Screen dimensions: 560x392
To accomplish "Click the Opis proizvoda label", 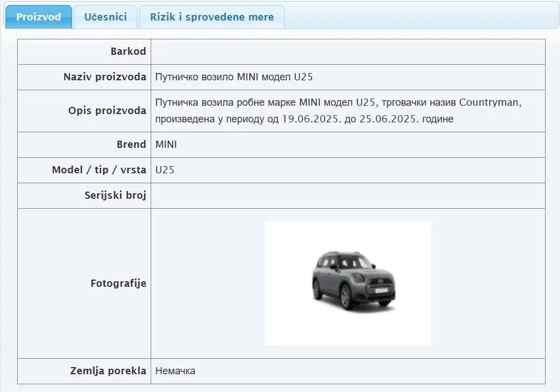I will 107,111.
